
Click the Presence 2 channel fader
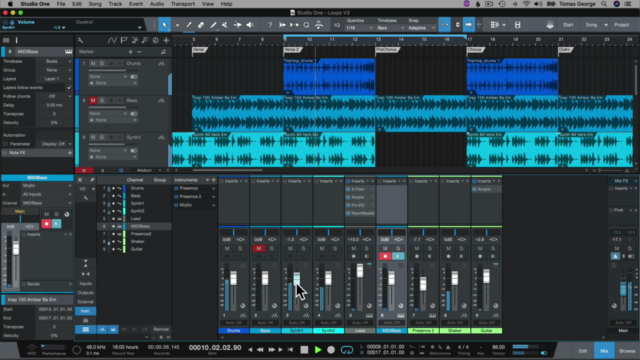tap(423, 284)
